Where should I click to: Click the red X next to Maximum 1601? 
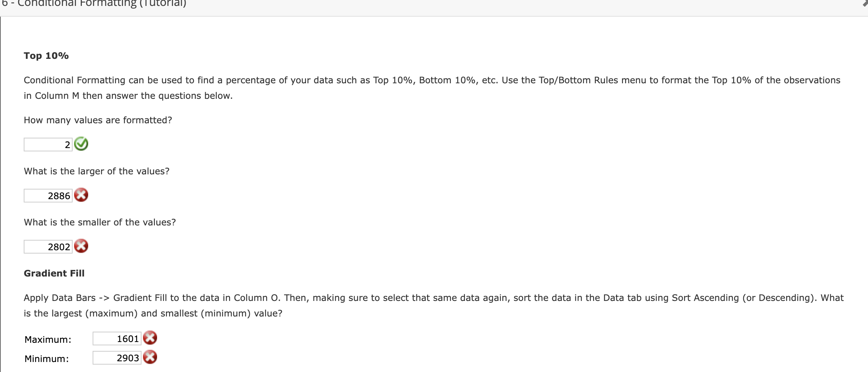click(150, 338)
